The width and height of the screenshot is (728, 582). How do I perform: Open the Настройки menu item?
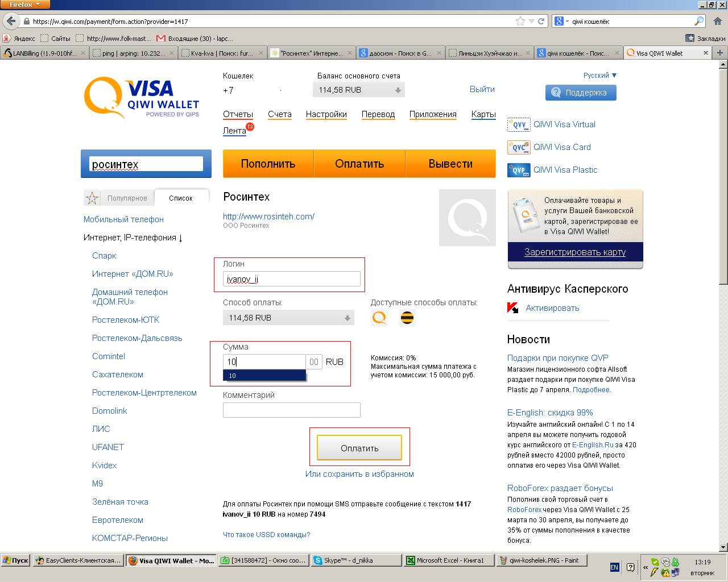pos(326,114)
